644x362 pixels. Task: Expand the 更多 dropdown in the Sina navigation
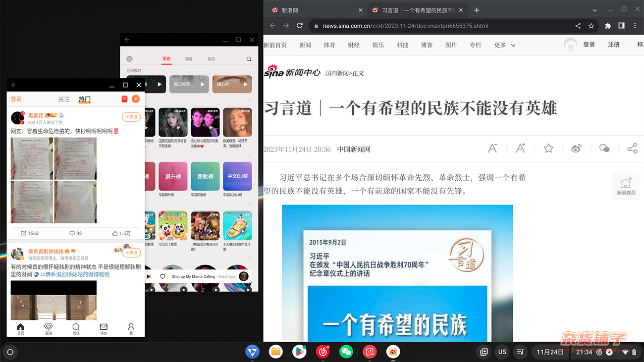[505, 45]
